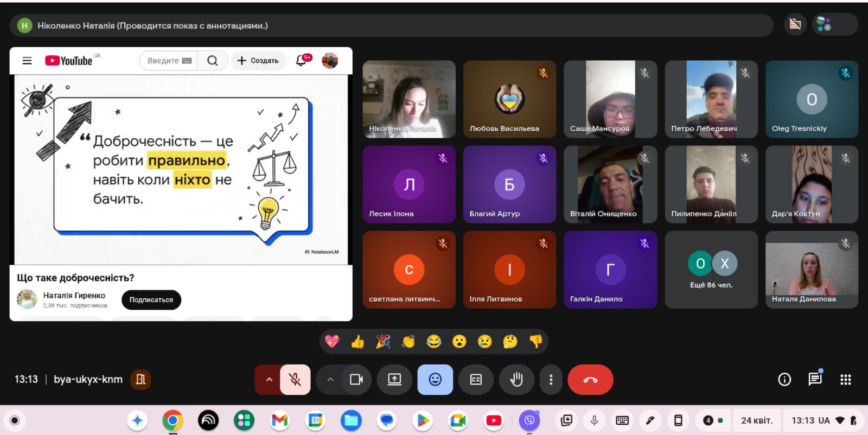Click the Подписаться subscribe button
The width and height of the screenshot is (868, 435).
tap(151, 300)
